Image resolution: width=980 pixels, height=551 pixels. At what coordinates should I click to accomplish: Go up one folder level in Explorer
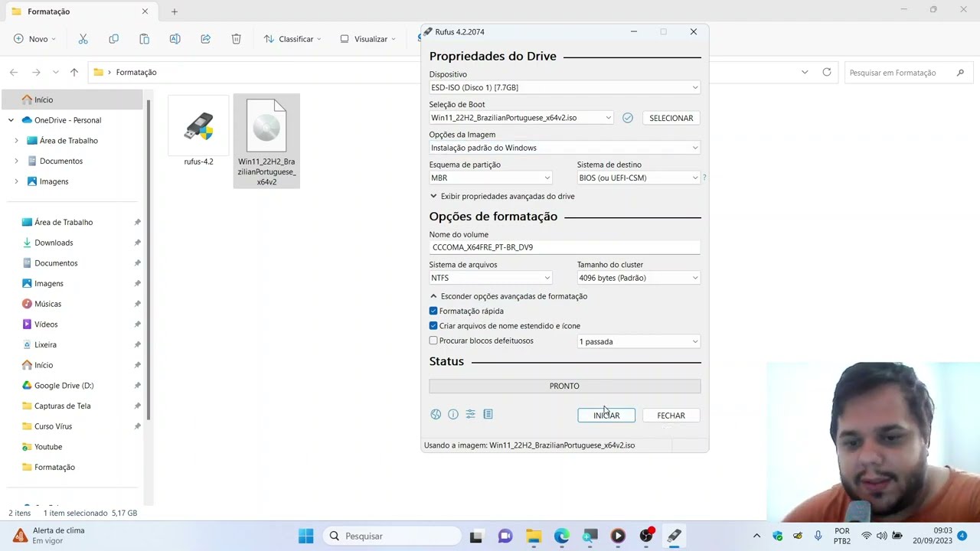74,72
